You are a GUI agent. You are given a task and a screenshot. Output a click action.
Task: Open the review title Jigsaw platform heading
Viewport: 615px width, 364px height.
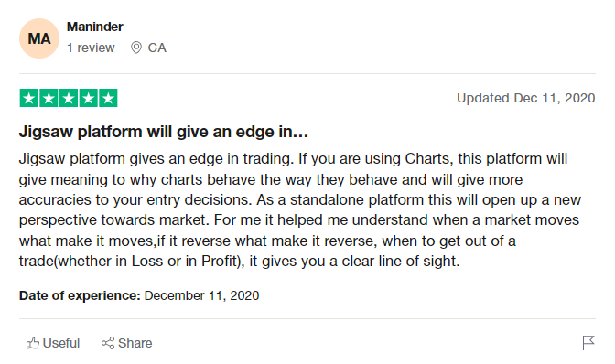tap(164, 132)
